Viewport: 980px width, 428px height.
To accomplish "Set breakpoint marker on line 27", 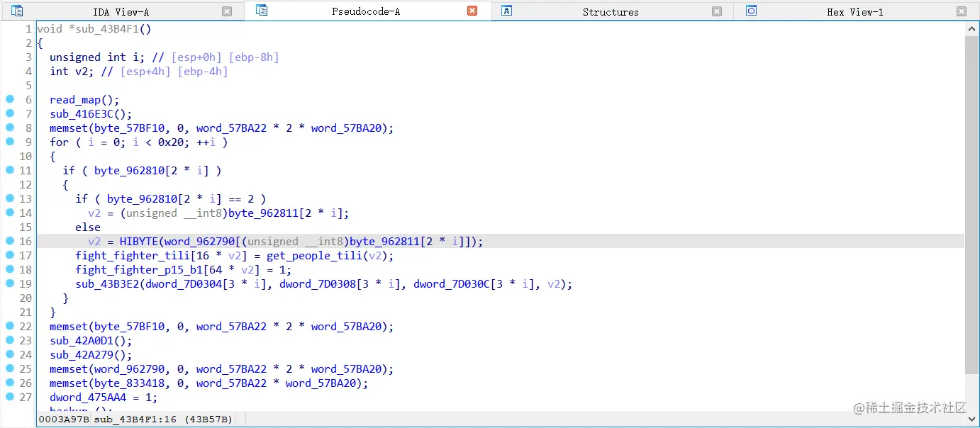I will coord(10,397).
